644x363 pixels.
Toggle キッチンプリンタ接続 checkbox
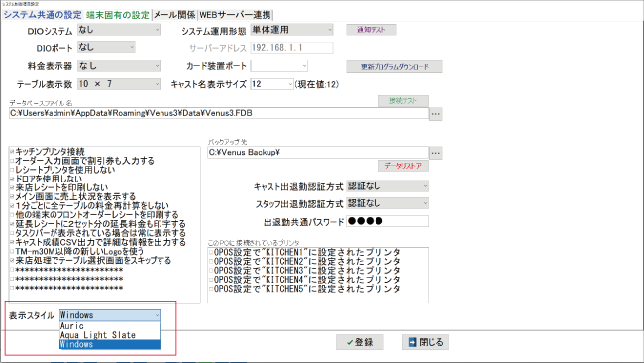(x=12, y=152)
